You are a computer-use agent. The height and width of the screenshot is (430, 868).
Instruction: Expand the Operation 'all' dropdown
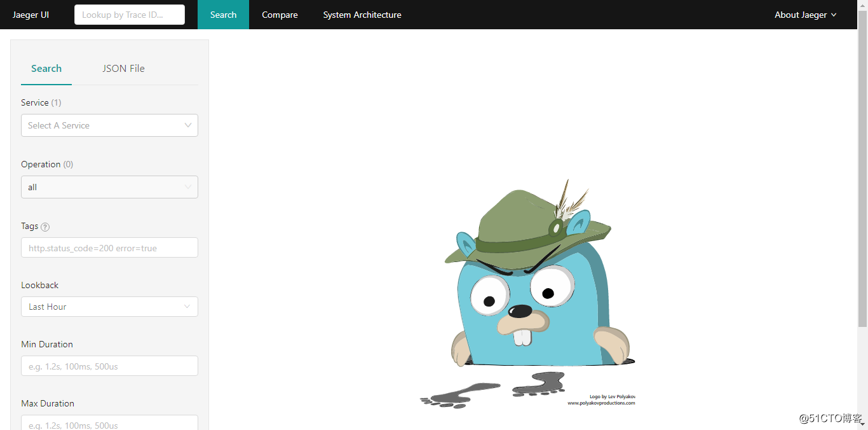pos(109,187)
